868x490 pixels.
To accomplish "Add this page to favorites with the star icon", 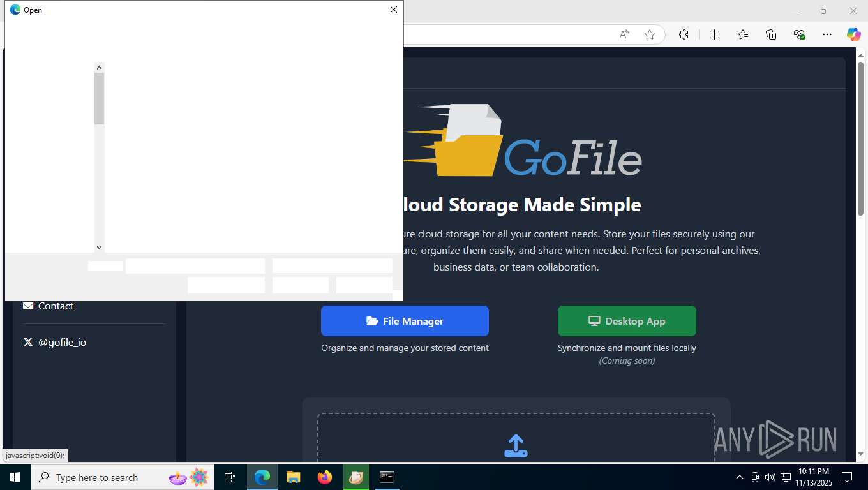I will pyautogui.click(x=650, y=34).
